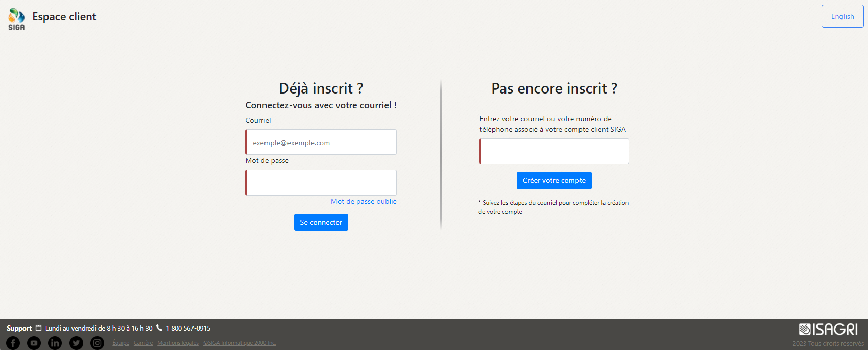Click the SIGA logo in the header
The width and height of the screenshot is (868, 350).
(16, 19)
